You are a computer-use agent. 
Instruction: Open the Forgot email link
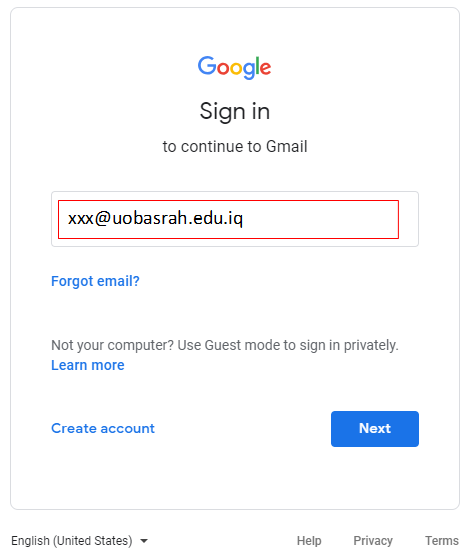click(x=95, y=281)
